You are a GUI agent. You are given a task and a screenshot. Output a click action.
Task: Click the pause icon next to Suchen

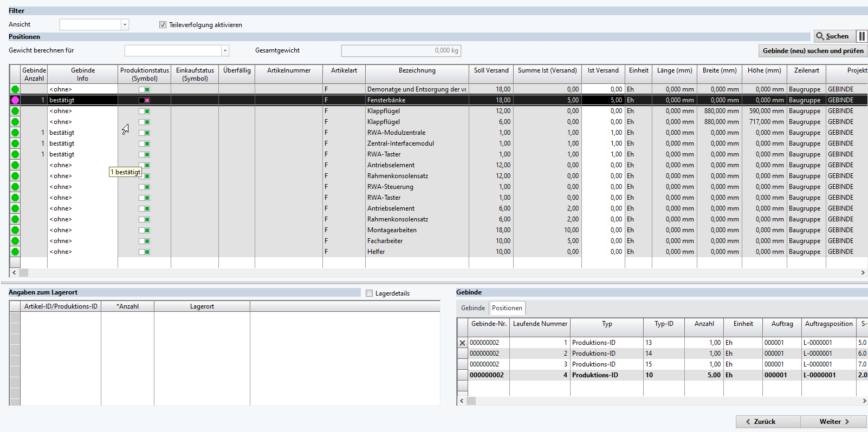pyautogui.click(x=861, y=36)
